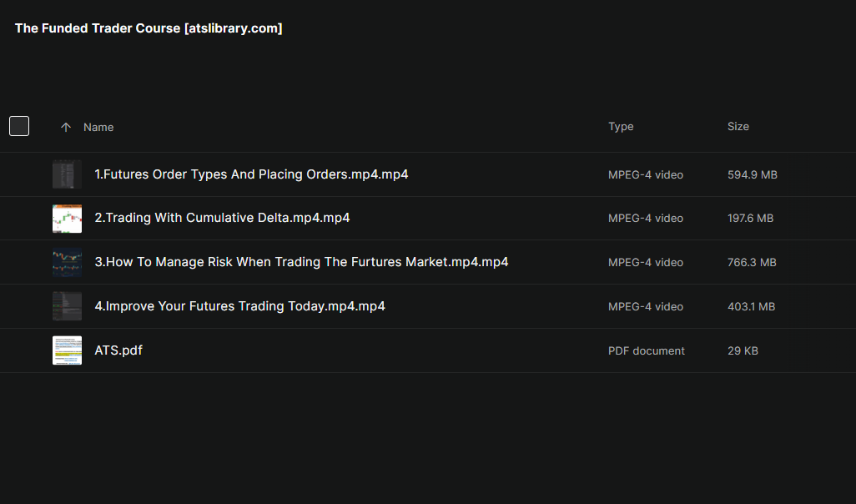Sort files by the Type column
856x504 pixels.
(621, 126)
